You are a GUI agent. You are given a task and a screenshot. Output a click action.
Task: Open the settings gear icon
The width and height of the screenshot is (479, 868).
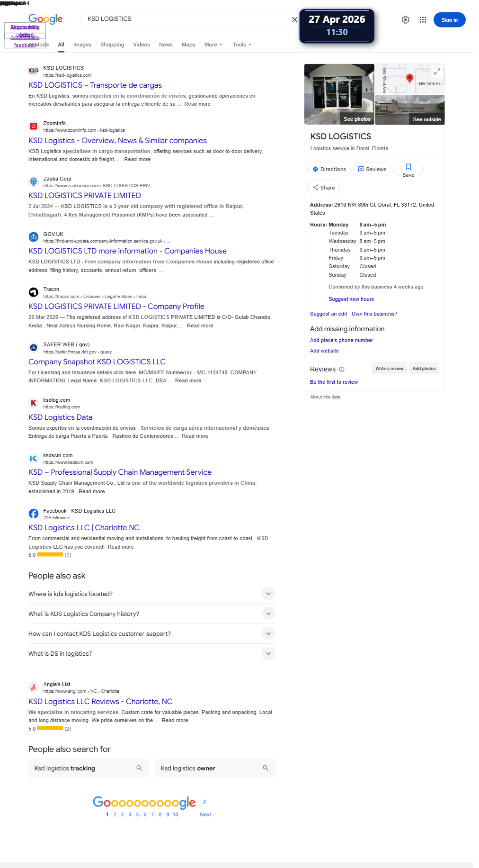406,20
